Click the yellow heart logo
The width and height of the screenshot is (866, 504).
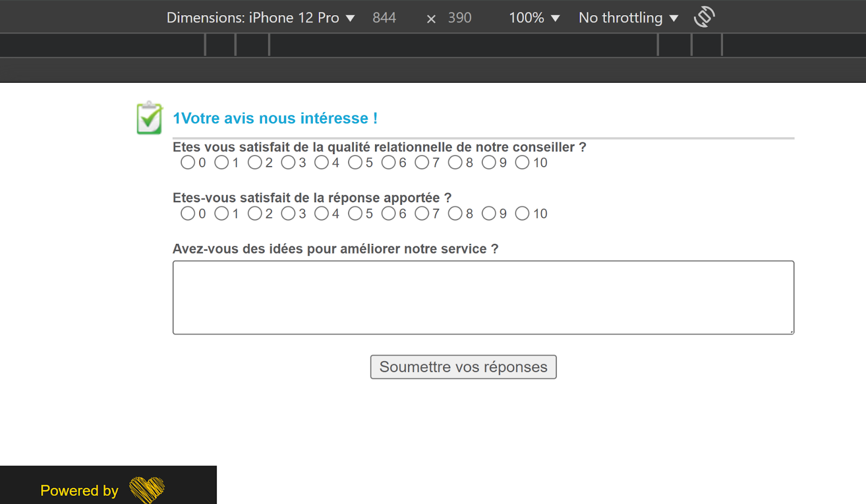(147, 489)
